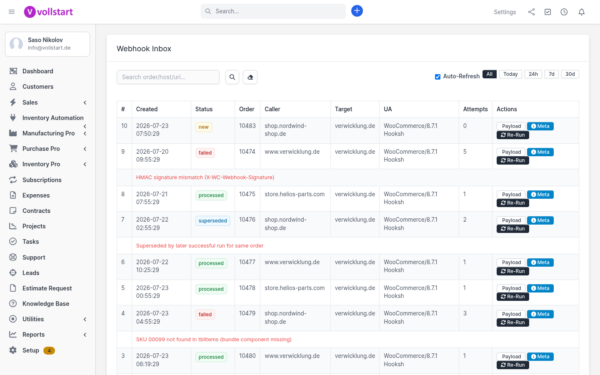Open the clock timer icon in header
Viewport: 600px width, 375px height.
[564, 12]
